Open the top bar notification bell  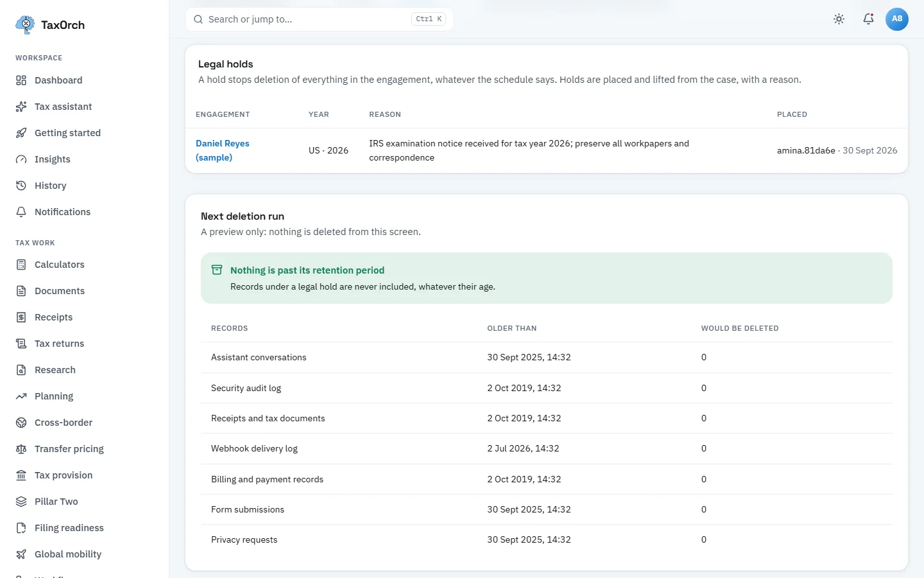point(868,19)
